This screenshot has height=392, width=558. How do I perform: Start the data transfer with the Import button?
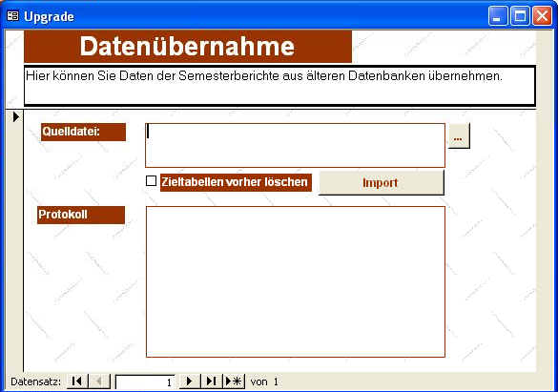tap(382, 183)
